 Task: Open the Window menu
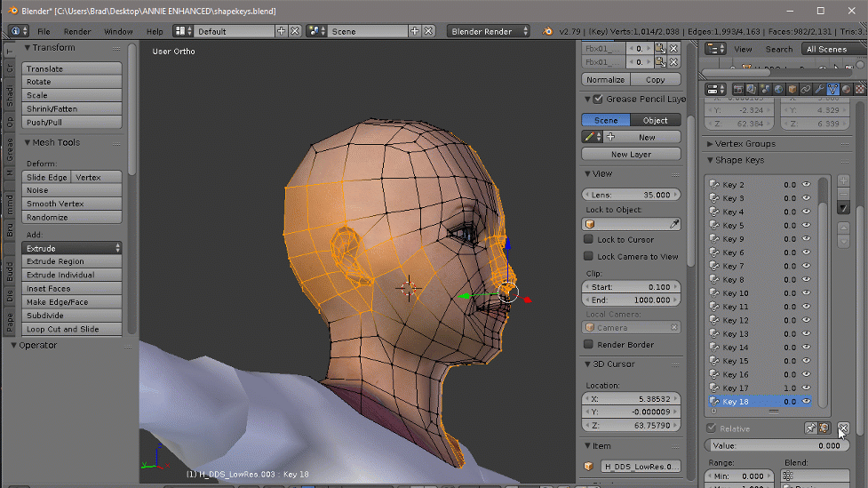118,31
